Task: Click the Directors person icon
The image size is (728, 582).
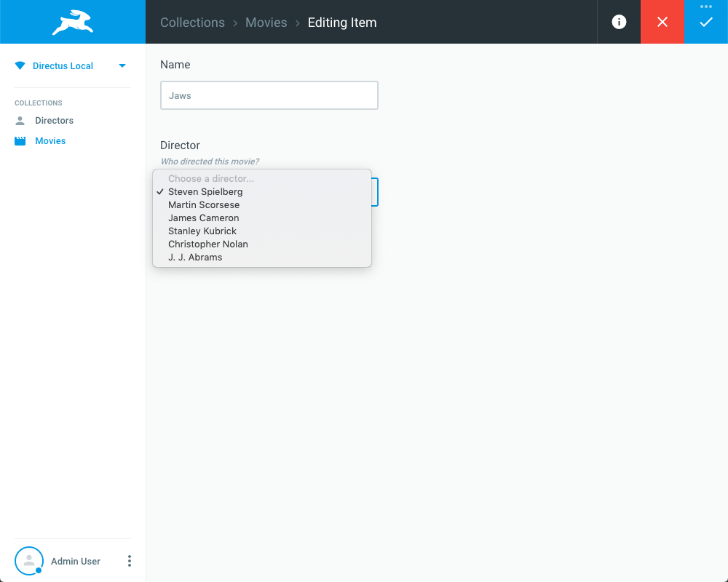Action: pos(20,121)
